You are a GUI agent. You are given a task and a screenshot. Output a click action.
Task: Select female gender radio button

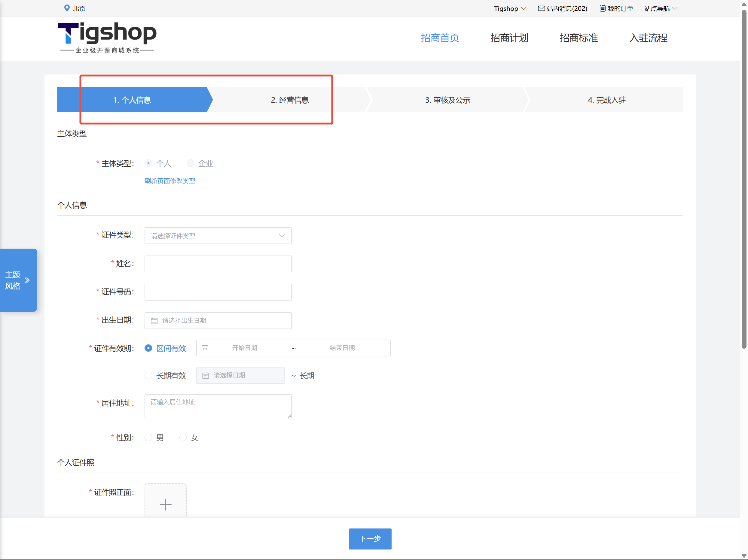tap(183, 437)
